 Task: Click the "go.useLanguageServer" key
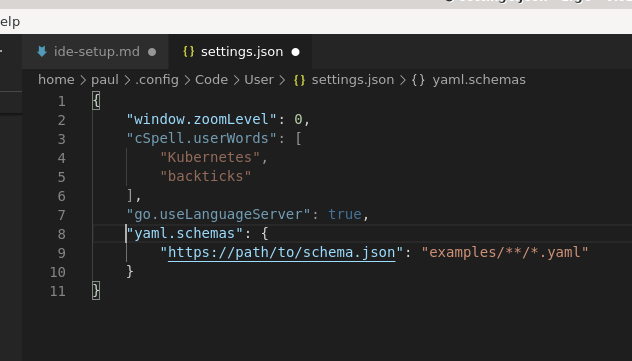coord(218,214)
